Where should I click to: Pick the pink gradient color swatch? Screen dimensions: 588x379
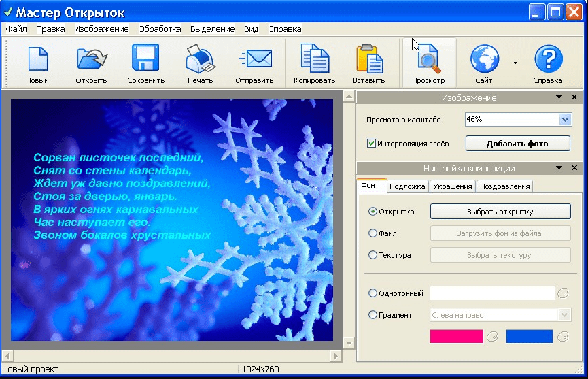pos(456,336)
